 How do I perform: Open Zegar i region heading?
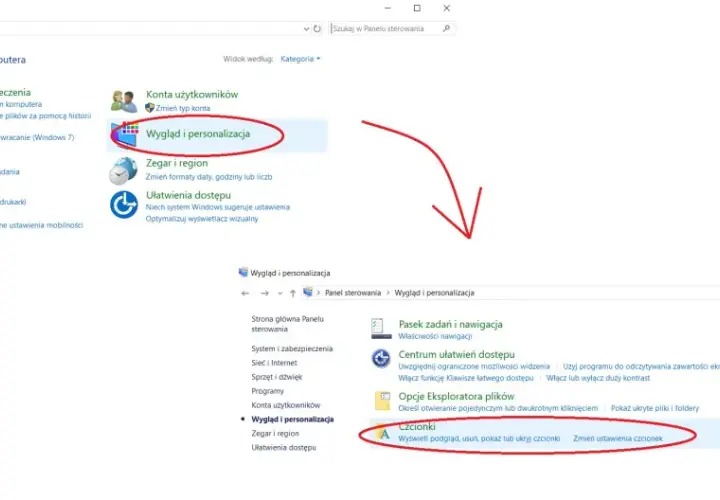[x=177, y=163]
